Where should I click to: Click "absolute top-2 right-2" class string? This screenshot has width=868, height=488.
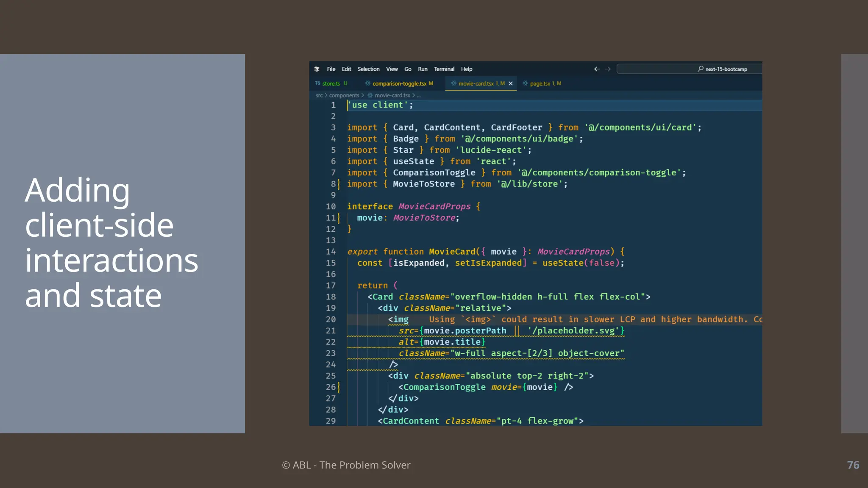pos(527,376)
